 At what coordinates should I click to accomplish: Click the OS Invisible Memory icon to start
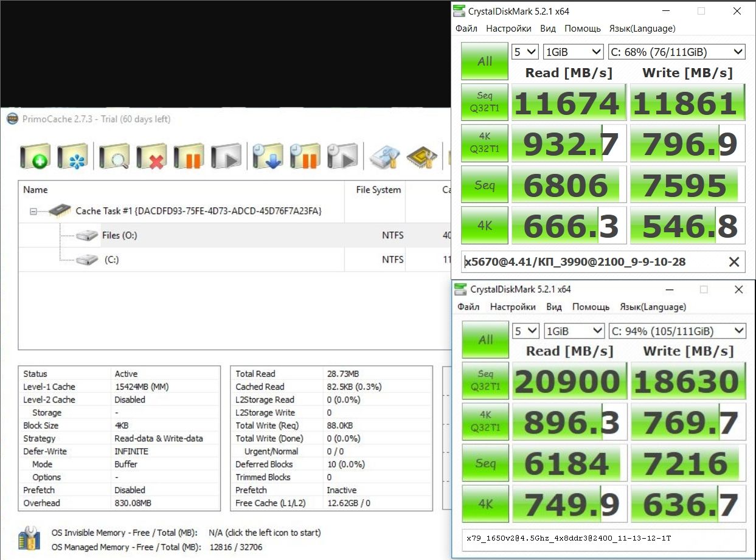click(x=29, y=539)
